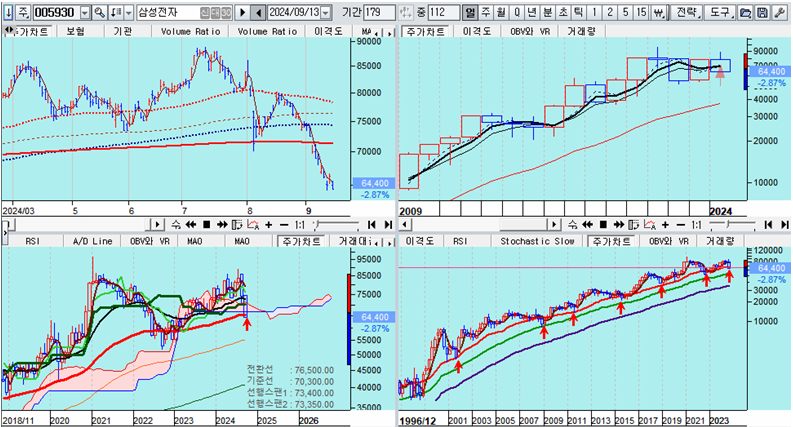The image size is (793, 427).
Task: Open A/D Line tab in bottom-left chart
Action: pyautogui.click(x=93, y=241)
